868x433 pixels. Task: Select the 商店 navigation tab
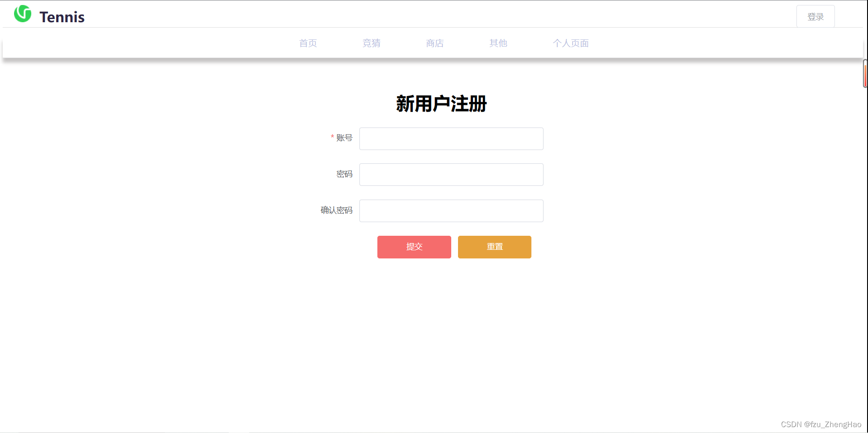(x=434, y=43)
